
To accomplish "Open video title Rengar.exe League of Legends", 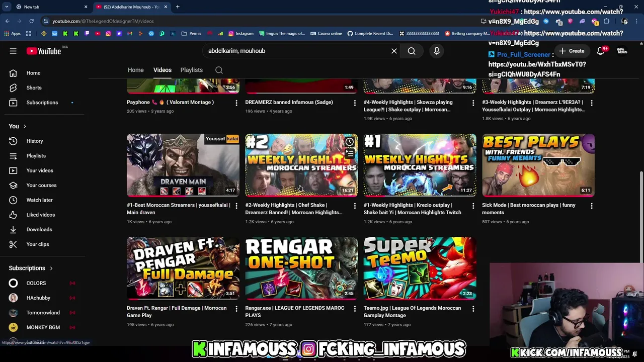I will (x=295, y=312).
